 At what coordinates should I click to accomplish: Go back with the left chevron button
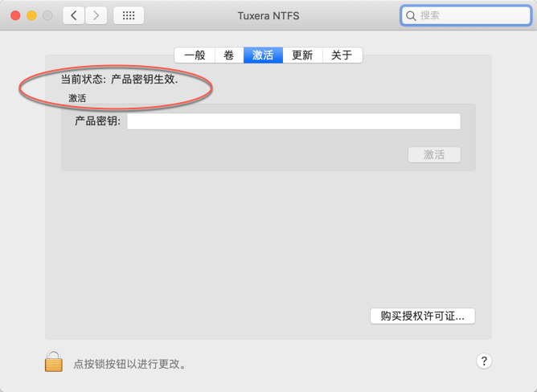pyautogui.click(x=74, y=15)
